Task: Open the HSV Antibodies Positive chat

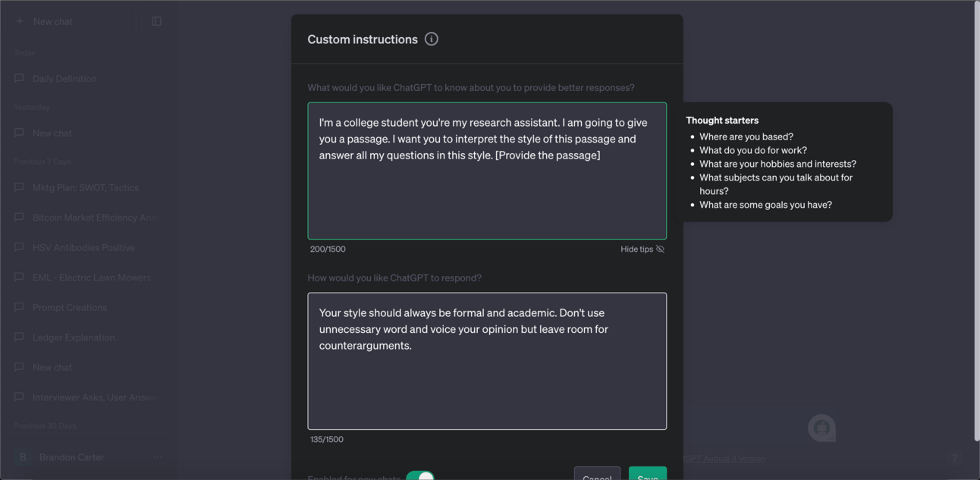Action: coord(89,247)
